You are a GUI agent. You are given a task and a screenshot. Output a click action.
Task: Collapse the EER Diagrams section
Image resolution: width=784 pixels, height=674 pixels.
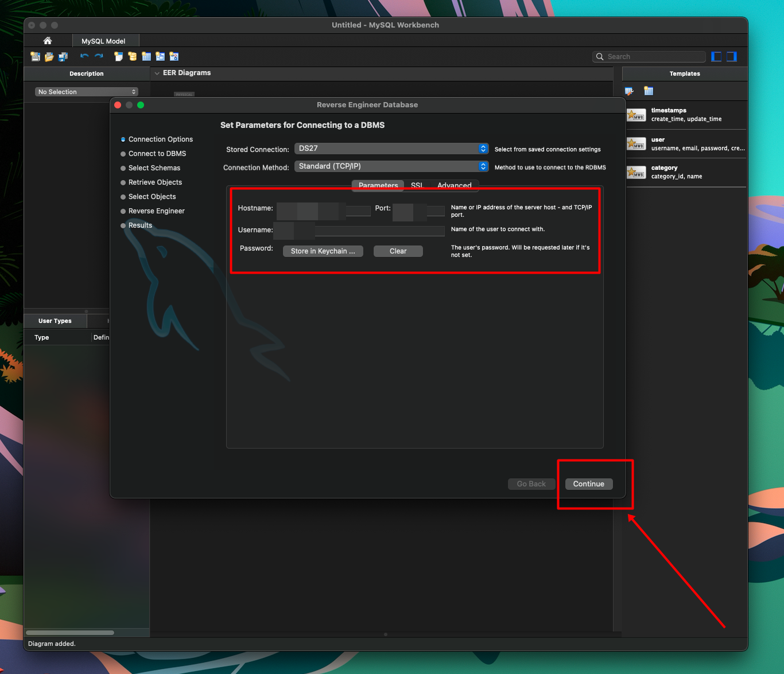[x=157, y=73]
